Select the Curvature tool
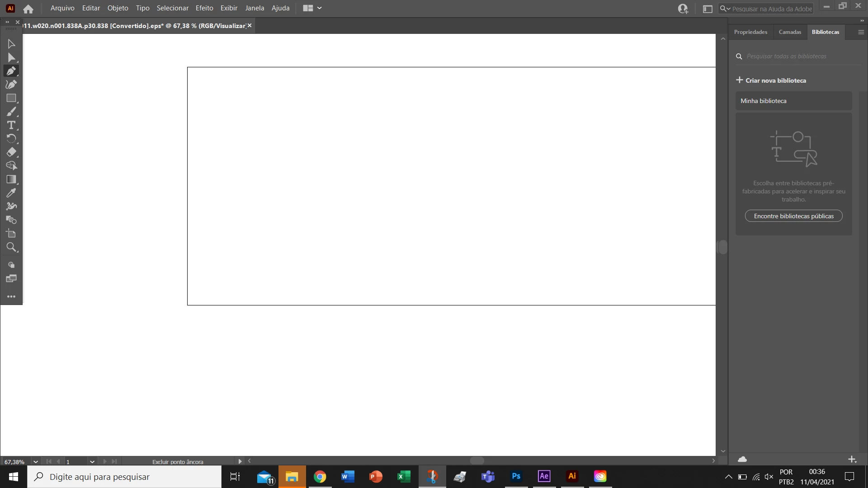868x488 pixels. coord(11,84)
